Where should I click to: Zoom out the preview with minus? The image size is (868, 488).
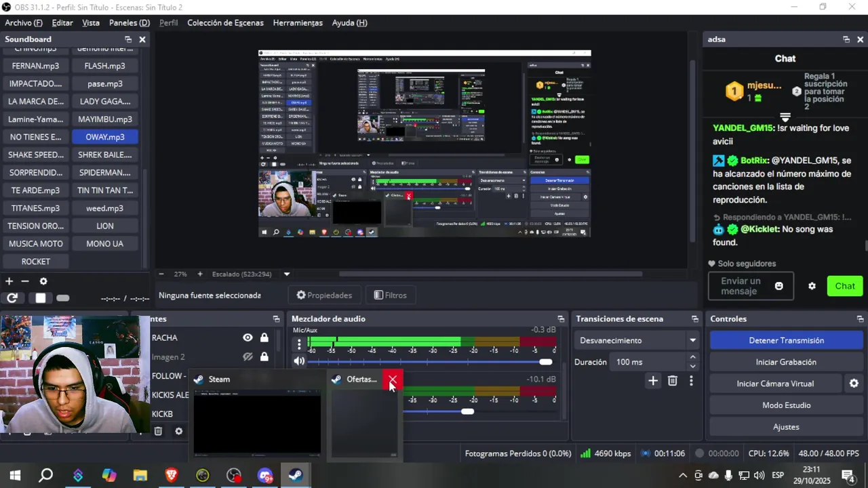tap(161, 274)
